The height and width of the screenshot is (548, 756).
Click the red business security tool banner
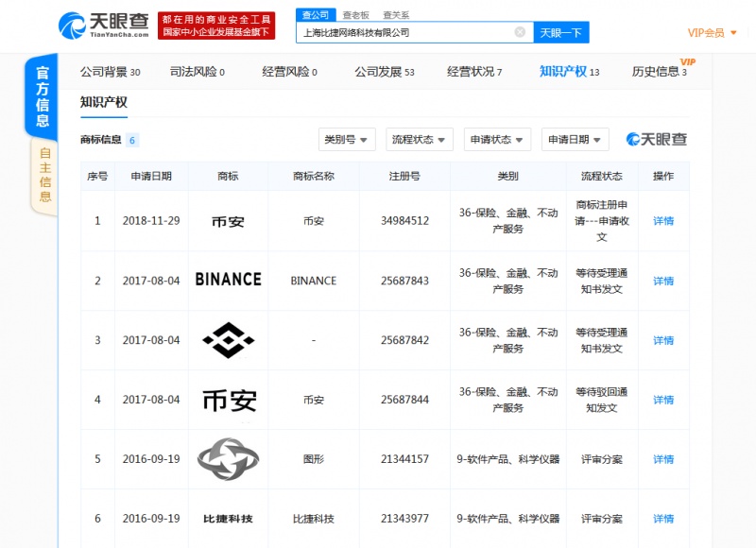(x=216, y=26)
